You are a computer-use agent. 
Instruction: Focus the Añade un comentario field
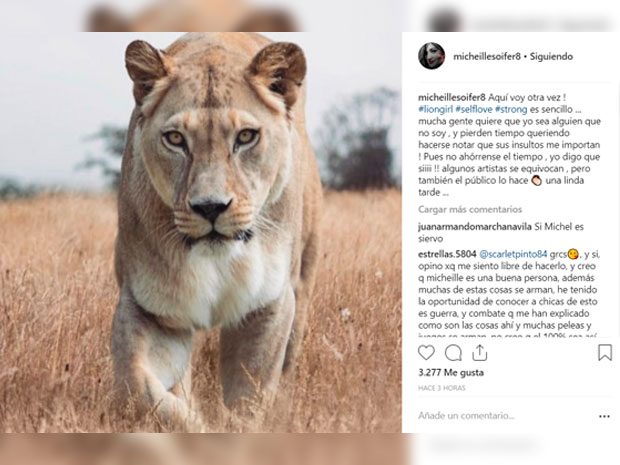tap(506, 416)
